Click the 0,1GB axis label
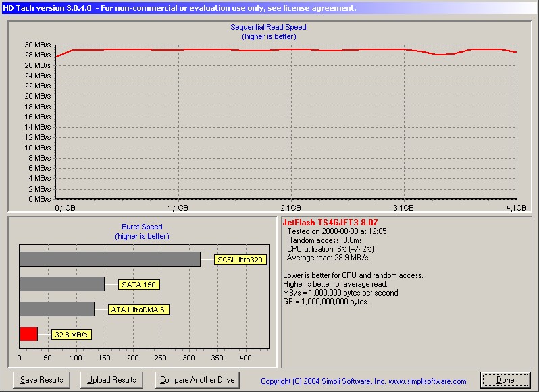539x392 pixels. (x=65, y=208)
